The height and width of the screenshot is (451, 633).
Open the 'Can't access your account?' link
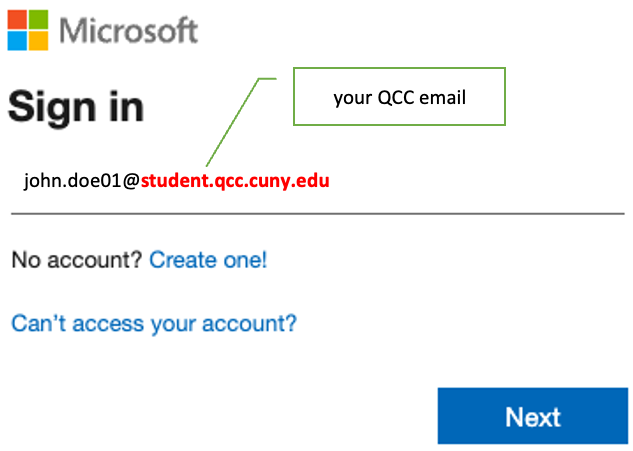tap(154, 324)
